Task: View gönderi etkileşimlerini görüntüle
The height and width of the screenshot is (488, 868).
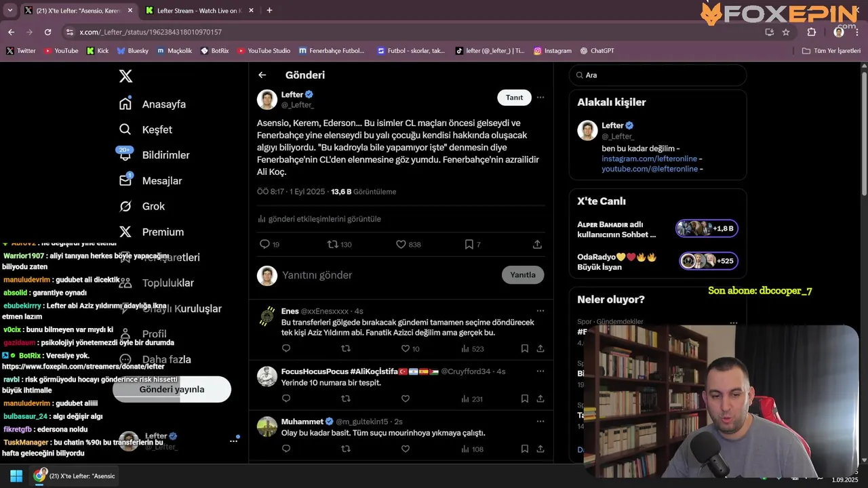Action: 319,219
